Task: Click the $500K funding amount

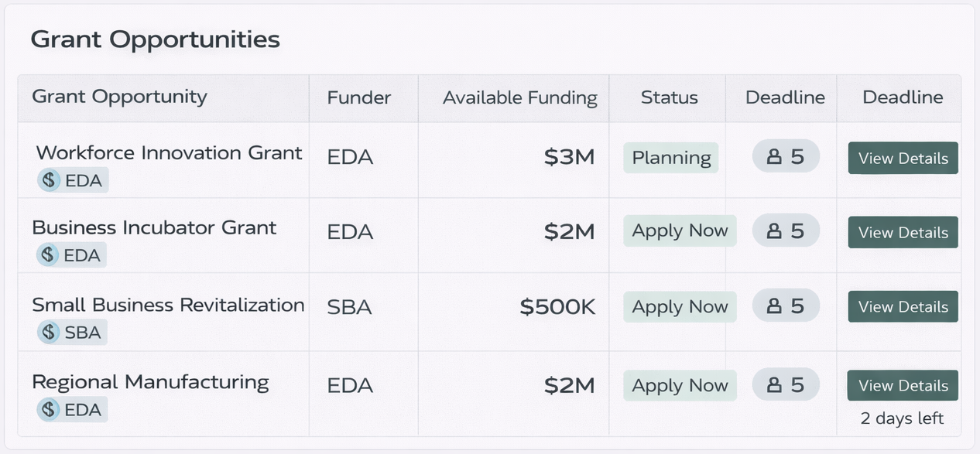Action: pyautogui.click(x=557, y=307)
